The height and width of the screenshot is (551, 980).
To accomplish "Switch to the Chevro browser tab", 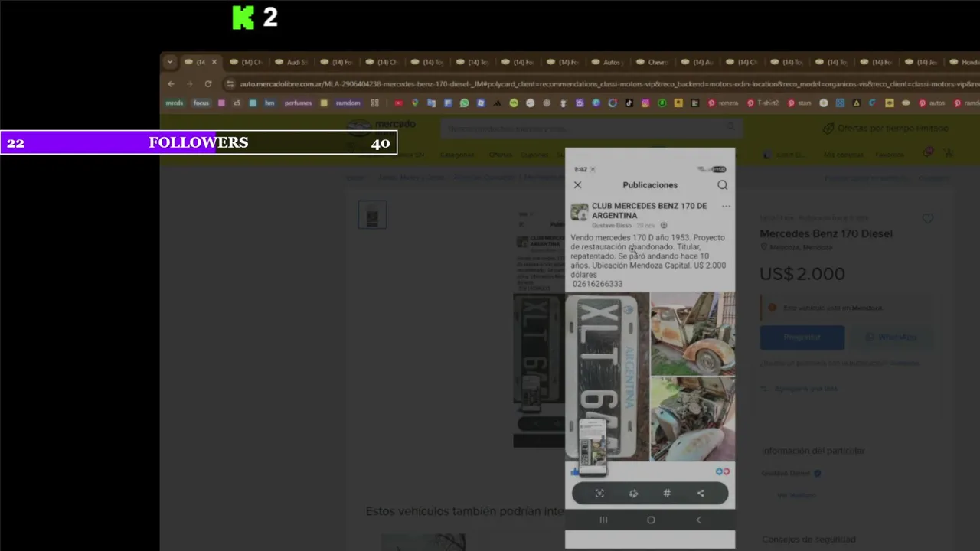I will (651, 62).
